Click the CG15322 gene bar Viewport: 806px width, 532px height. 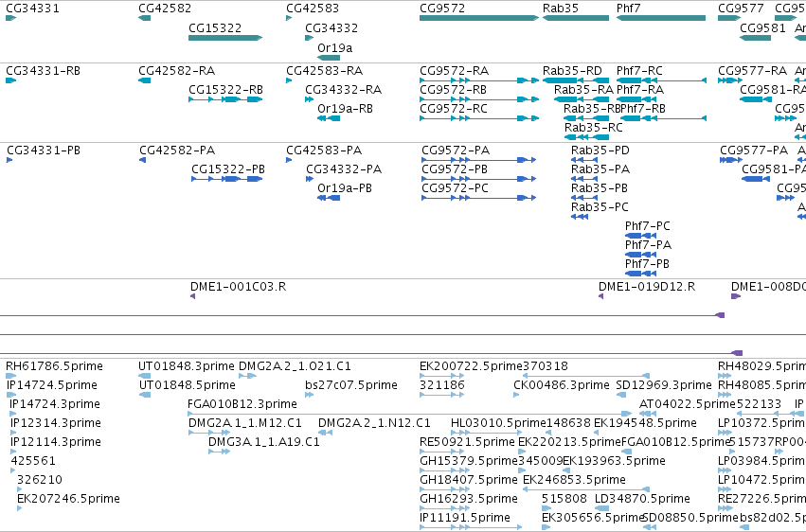(225, 38)
